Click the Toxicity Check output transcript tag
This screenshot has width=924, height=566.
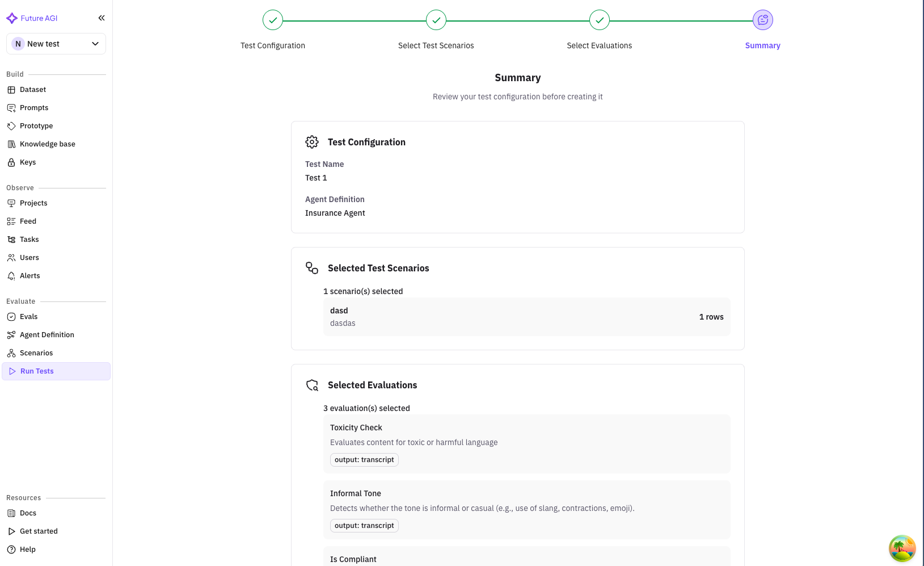coord(364,460)
